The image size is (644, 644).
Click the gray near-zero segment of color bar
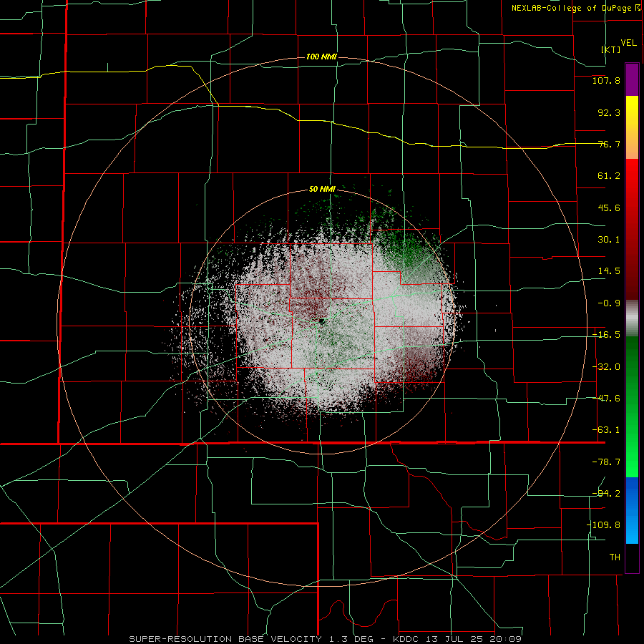[x=632, y=318]
